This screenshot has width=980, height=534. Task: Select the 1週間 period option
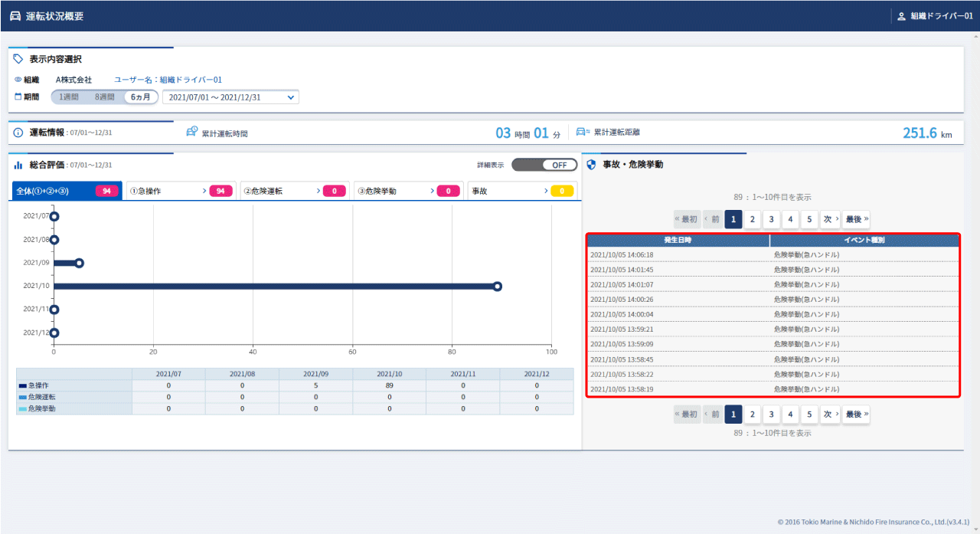coord(68,97)
